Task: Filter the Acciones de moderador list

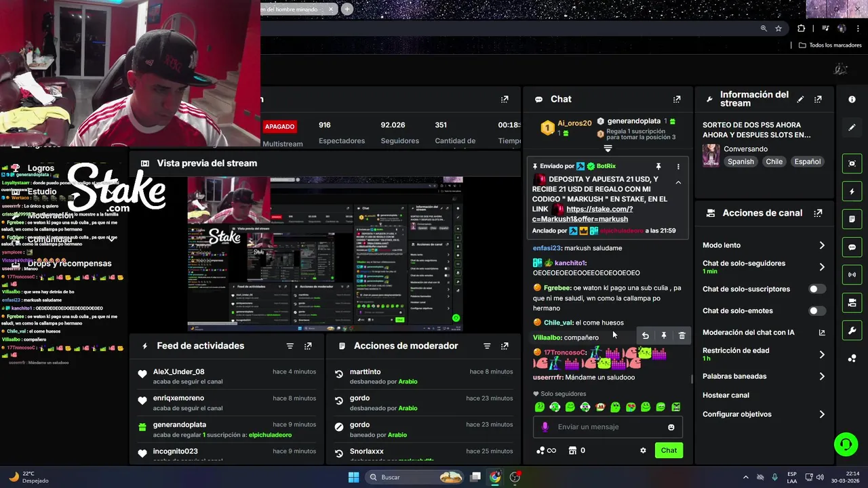Action: pyautogui.click(x=486, y=346)
